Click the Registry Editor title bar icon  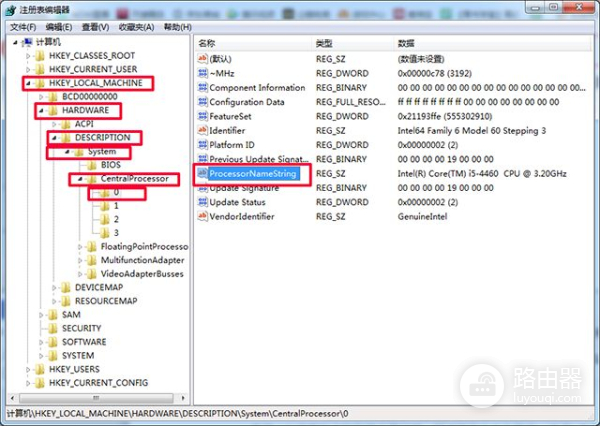(11, 10)
